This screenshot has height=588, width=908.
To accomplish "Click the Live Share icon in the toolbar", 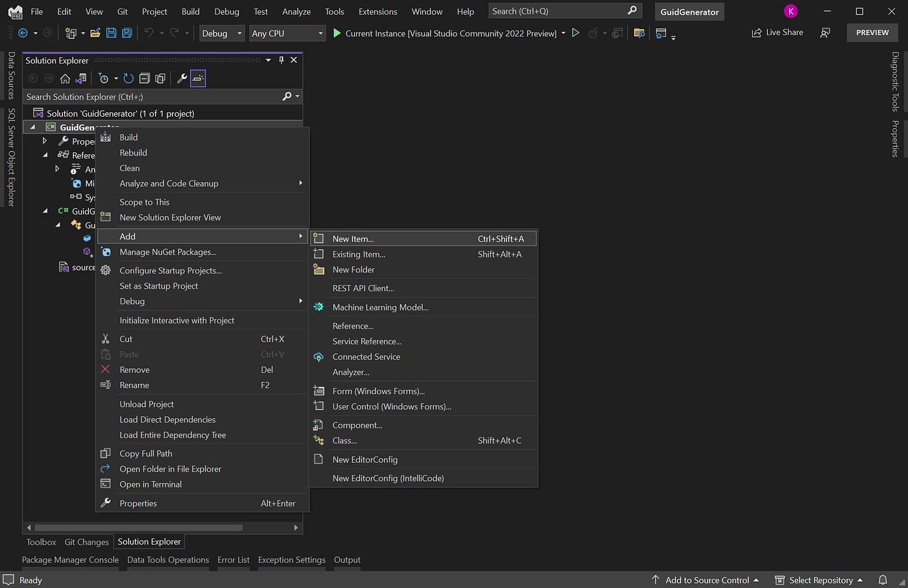I will coord(777,32).
